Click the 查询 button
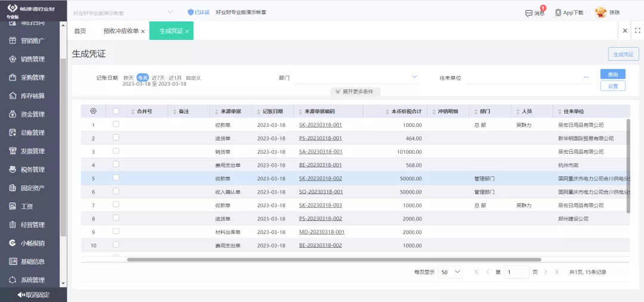This screenshot has width=644, height=302. (613, 74)
